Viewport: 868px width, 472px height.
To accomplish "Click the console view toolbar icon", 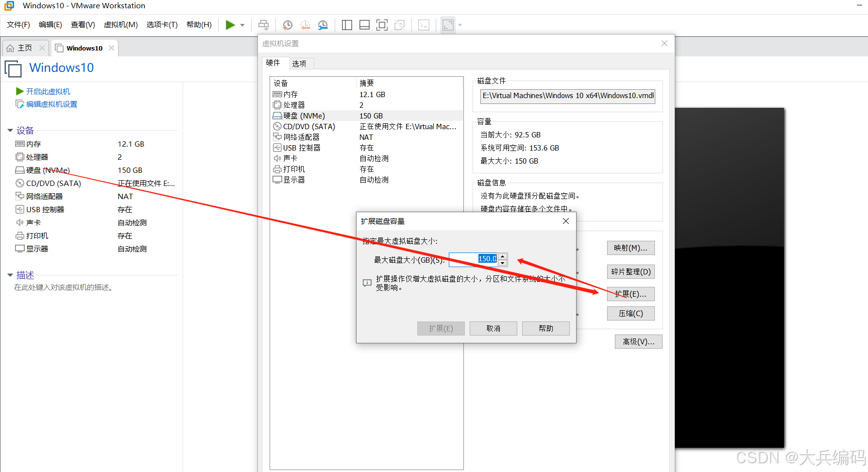I will [424, 25].
